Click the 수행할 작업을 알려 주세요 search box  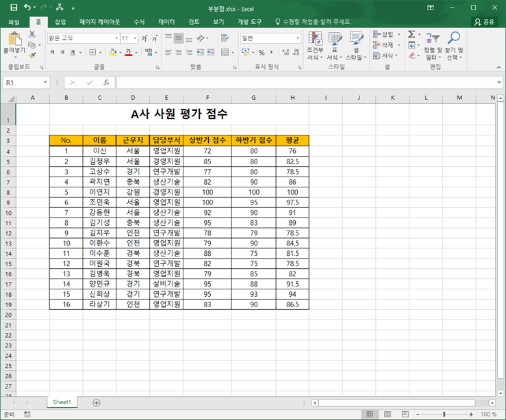(313, 22)
